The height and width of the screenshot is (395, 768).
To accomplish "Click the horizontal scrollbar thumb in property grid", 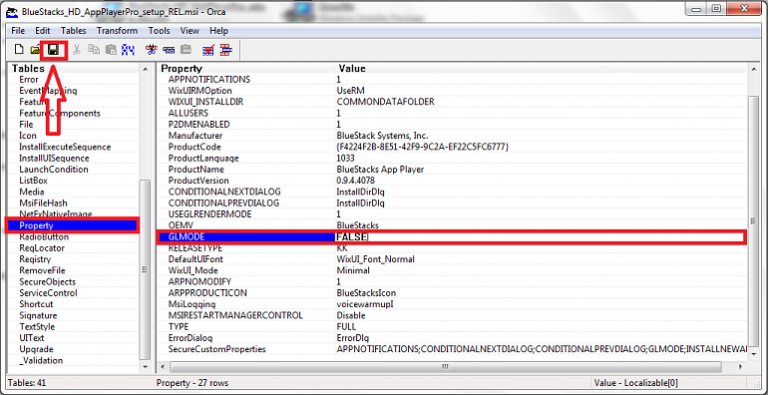I will click(445, 367).
